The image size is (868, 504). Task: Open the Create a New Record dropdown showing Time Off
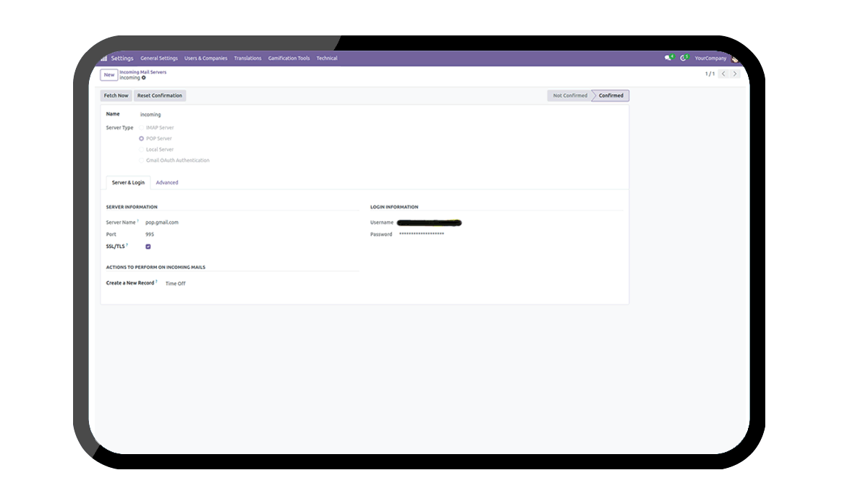coord(176,283)
